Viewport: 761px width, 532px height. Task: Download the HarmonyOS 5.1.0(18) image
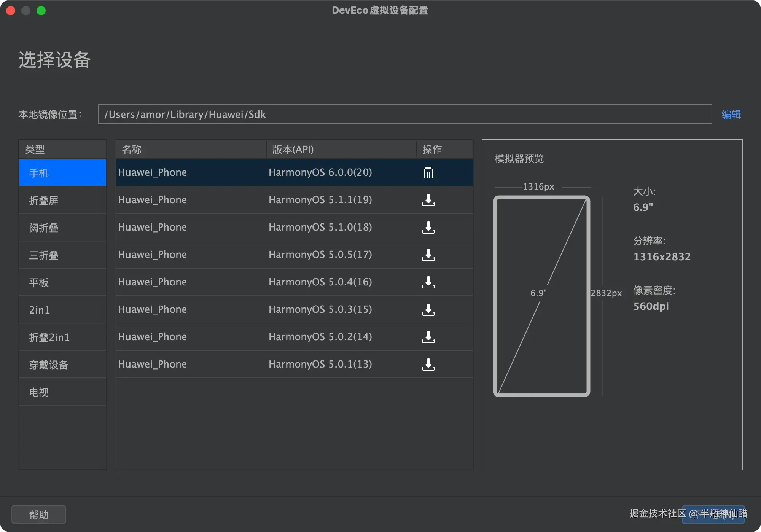click(428, 228)
